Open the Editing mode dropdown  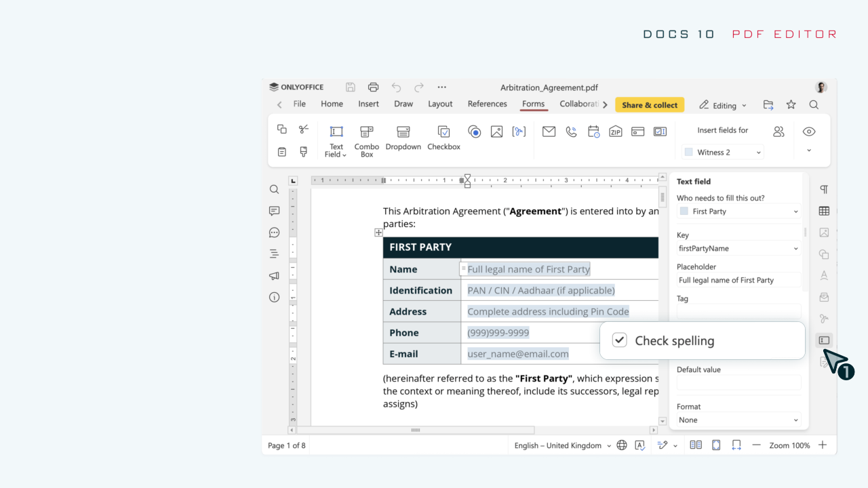pos(723,105)
